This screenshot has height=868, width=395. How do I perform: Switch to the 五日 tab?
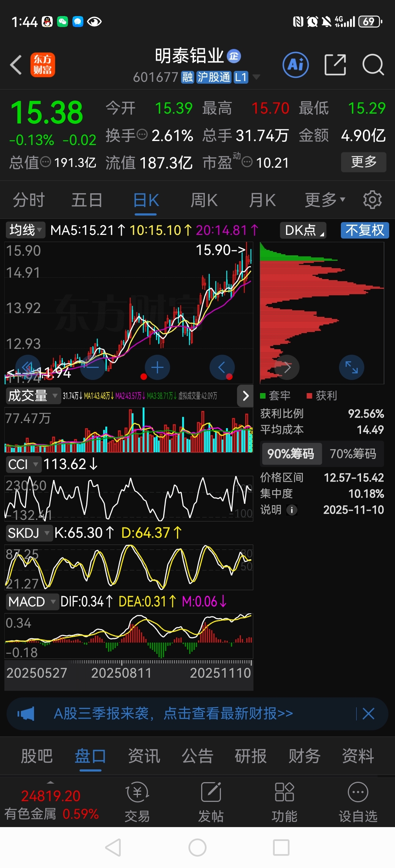87,200
